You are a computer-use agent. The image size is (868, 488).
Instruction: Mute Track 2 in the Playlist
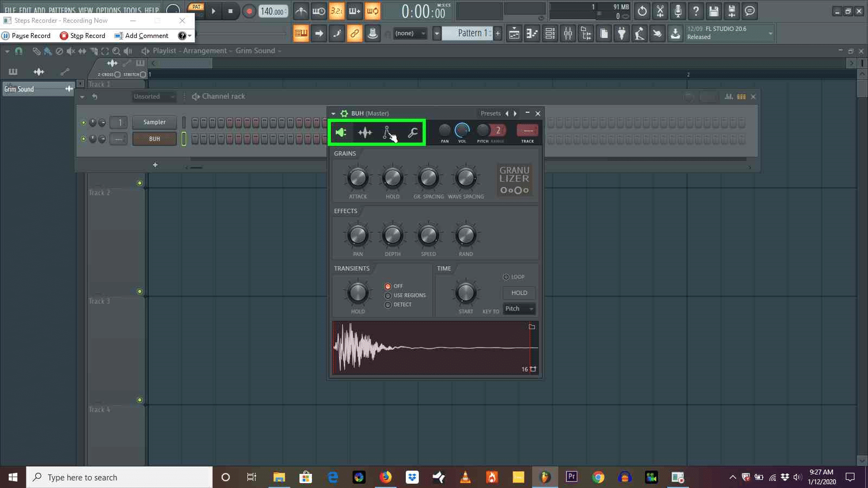139,183
